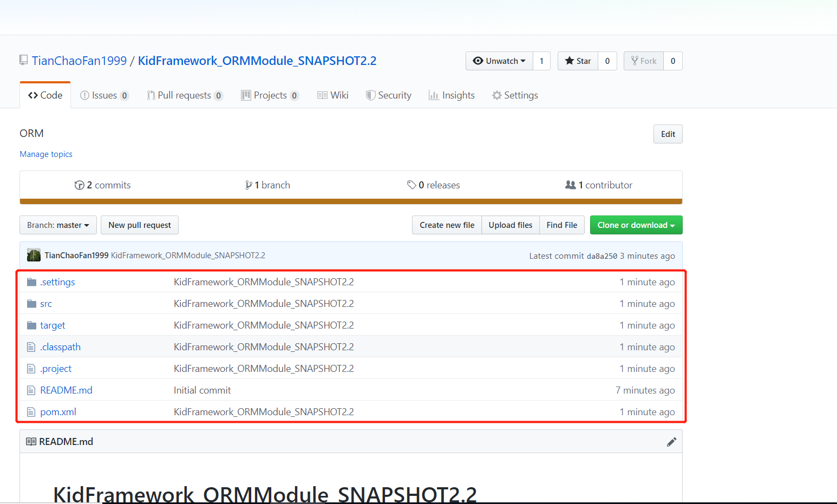Image resolution: width=837 pixels, height=504 pixels.
Task: Click the contributors icon beside 1 contributor
Action: coord(571,185)
